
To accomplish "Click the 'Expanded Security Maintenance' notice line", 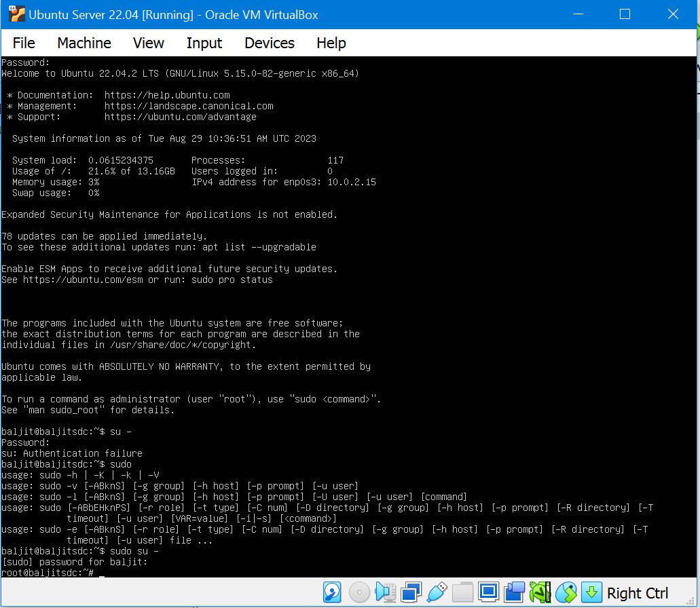I will [169, 214].
